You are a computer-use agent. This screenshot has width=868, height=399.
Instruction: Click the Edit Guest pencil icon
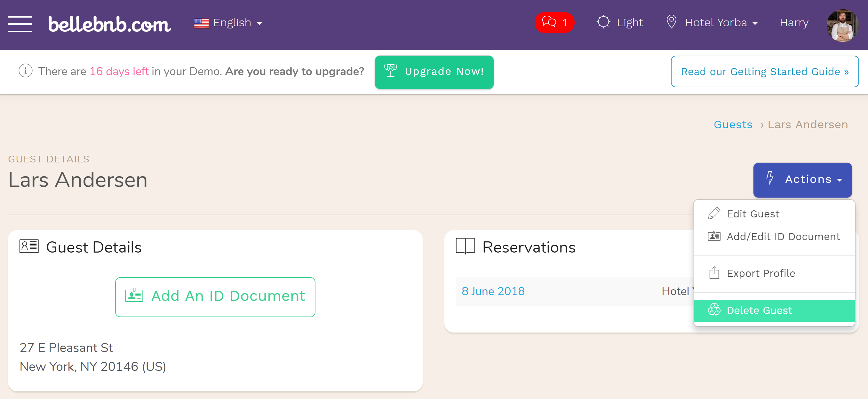(715, 214)
